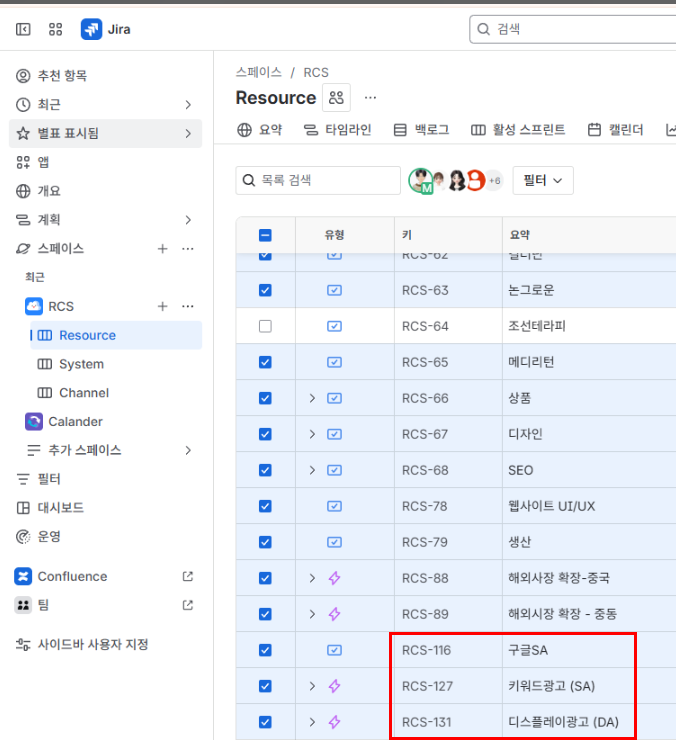Click the 검색 search field
Viewport: 676px width, 740px height.
click(x=573, y=29)
